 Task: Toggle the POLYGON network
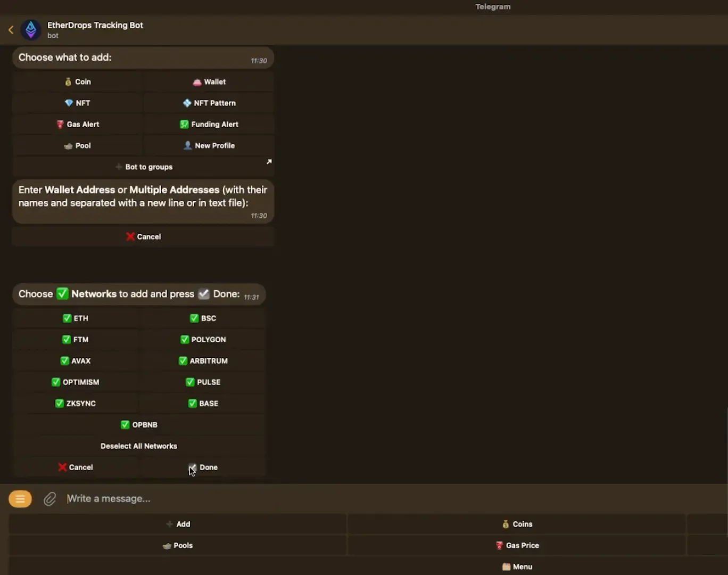pos(203,339)
